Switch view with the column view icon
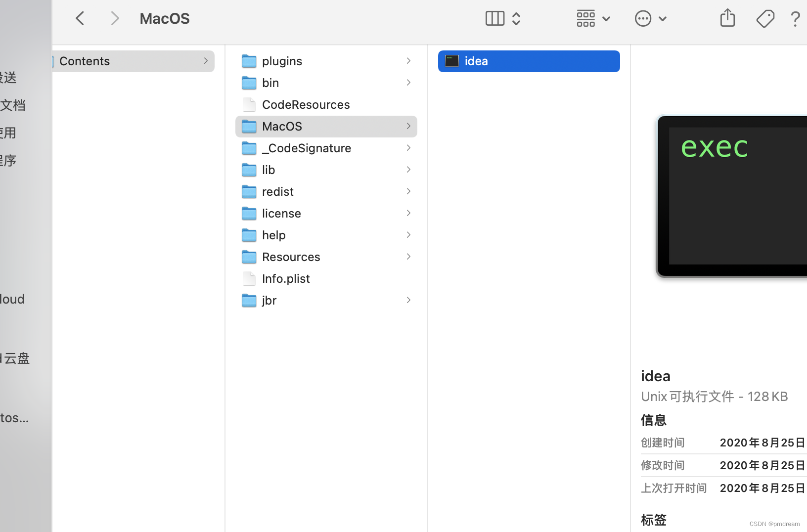The width and height of the screenshot is (807, 532). pyautogui.click(x=494, y=18)
